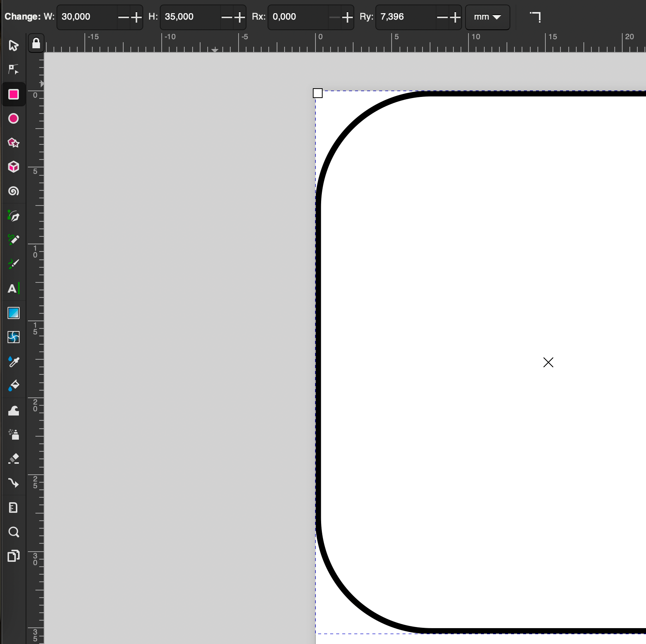
Task: Increase the H height value
Action: [239, 17]
